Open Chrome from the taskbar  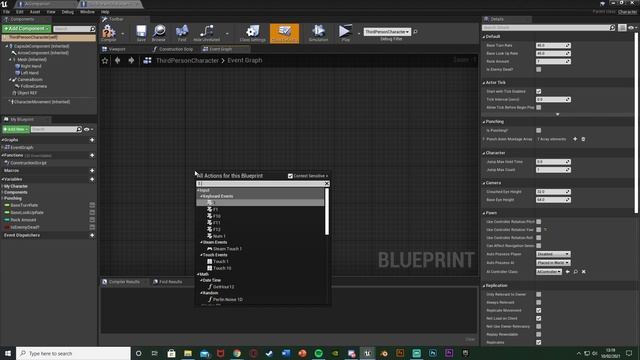click(x=237, y=353)
